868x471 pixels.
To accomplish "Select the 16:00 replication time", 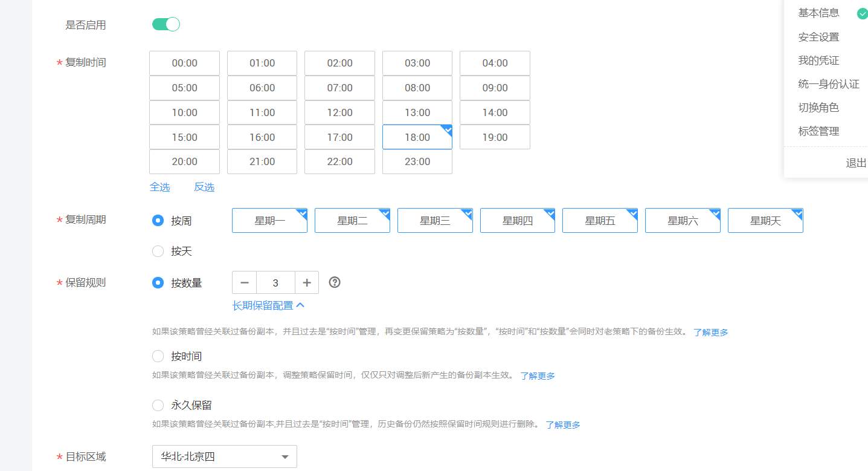I will click(262, 137).
